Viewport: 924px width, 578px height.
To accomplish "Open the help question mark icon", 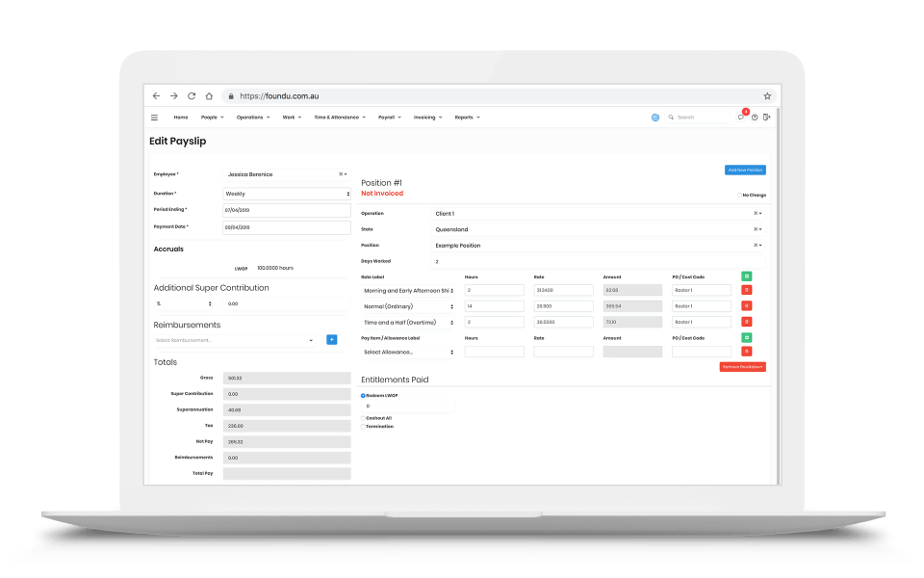I will [x=755, y=118].
